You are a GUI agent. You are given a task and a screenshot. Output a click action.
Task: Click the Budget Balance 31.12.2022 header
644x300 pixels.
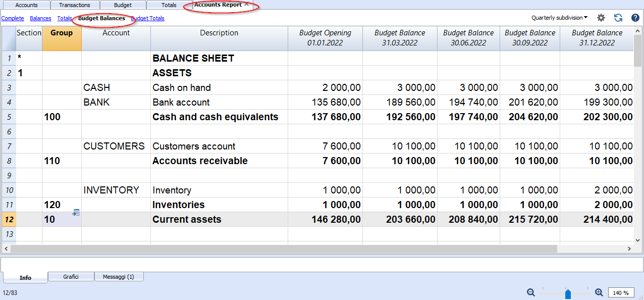[597, 38]
